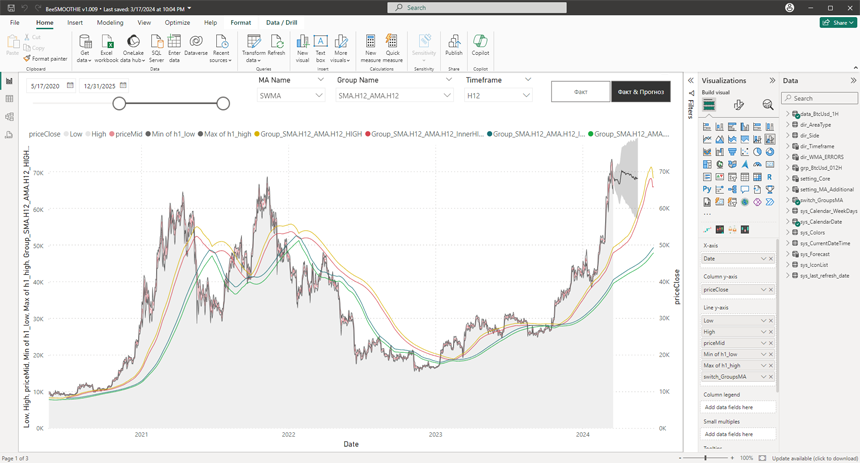The width and height of the screenshot is (860, 463).
Task: Select the Факт & Прогноз toggle button
Action: [641, 92]
